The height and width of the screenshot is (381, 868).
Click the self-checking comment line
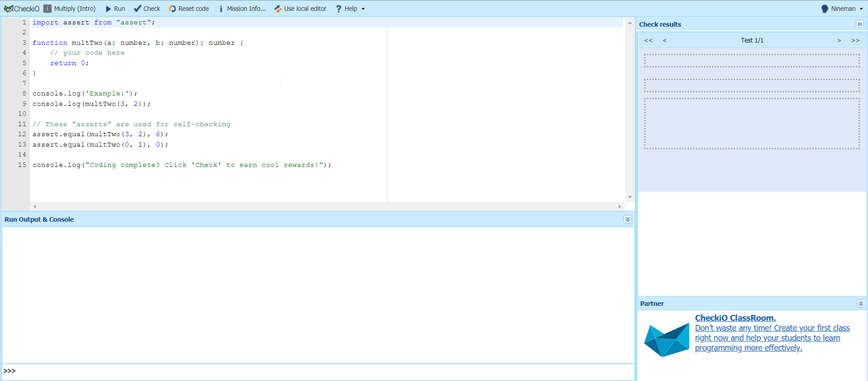click(x=132, y=124)
